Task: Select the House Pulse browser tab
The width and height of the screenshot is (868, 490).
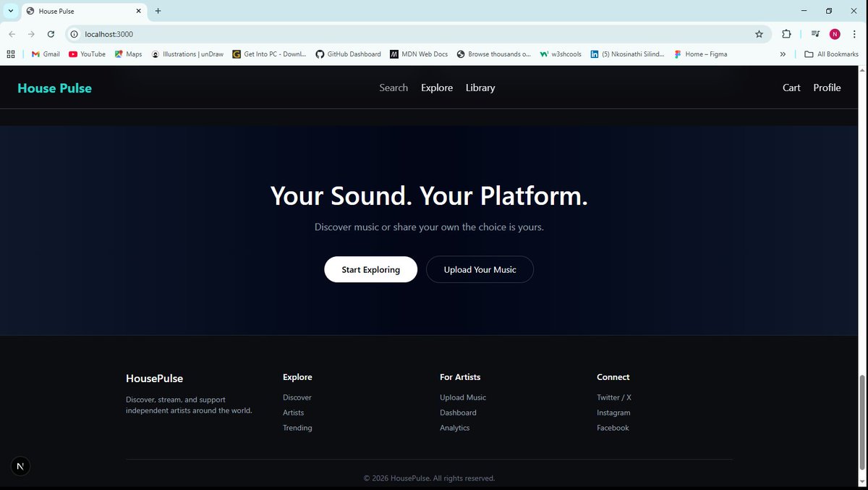Action: (x=83, y=11)
